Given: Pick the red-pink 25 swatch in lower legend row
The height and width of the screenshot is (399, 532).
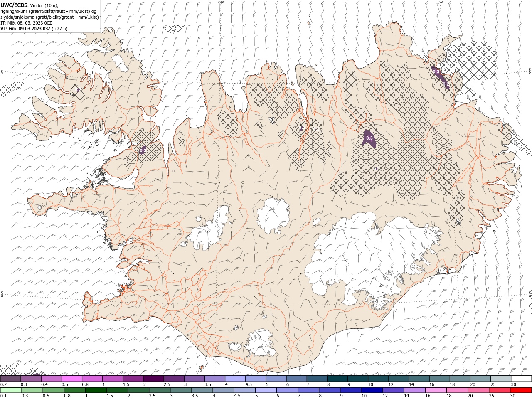Looking at the screenshot, I should (499, 390).
